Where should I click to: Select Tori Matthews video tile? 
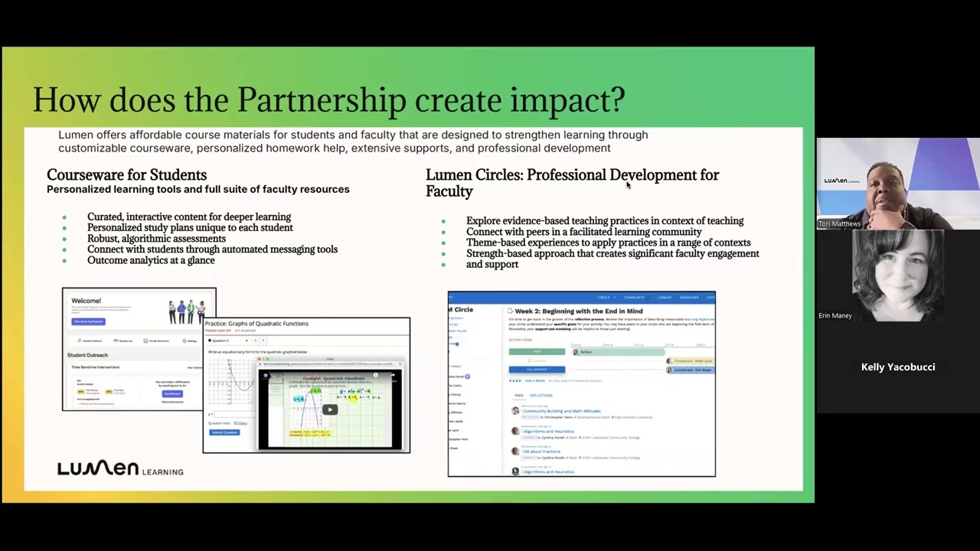coord(898,184)
